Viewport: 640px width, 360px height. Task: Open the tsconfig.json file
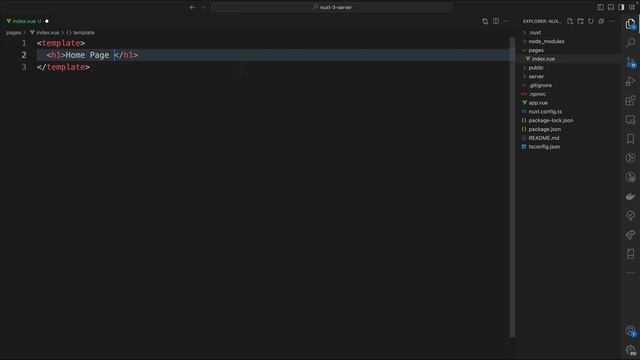pyautogui.click(x=544, y=147)
